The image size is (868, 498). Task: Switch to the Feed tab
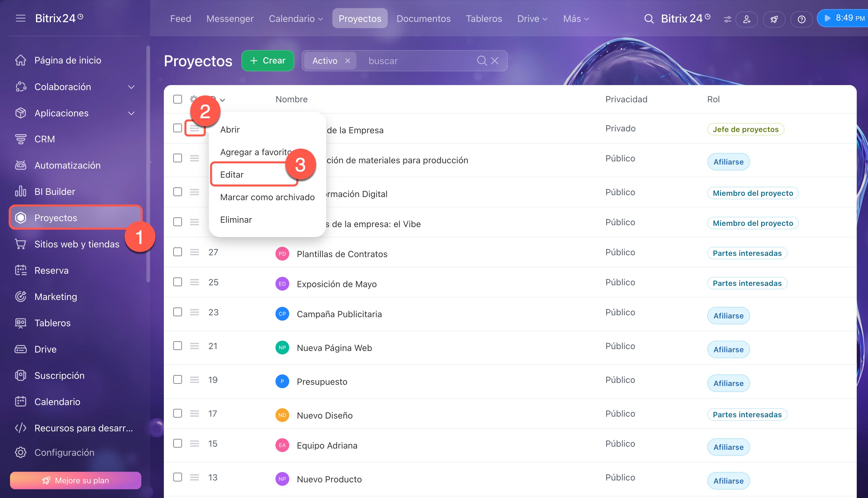(x=180, y=18)
